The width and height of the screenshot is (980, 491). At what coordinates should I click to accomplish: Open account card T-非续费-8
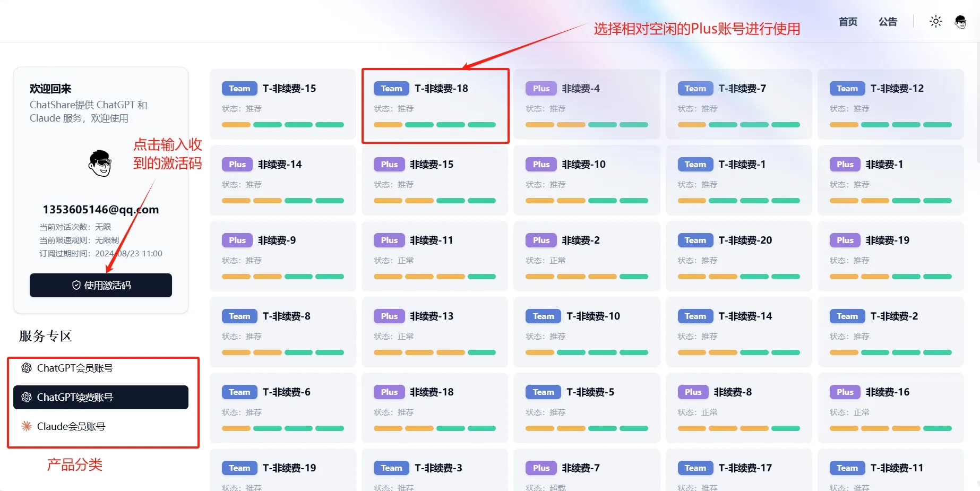pyautogui.click(x=283, y=332)
